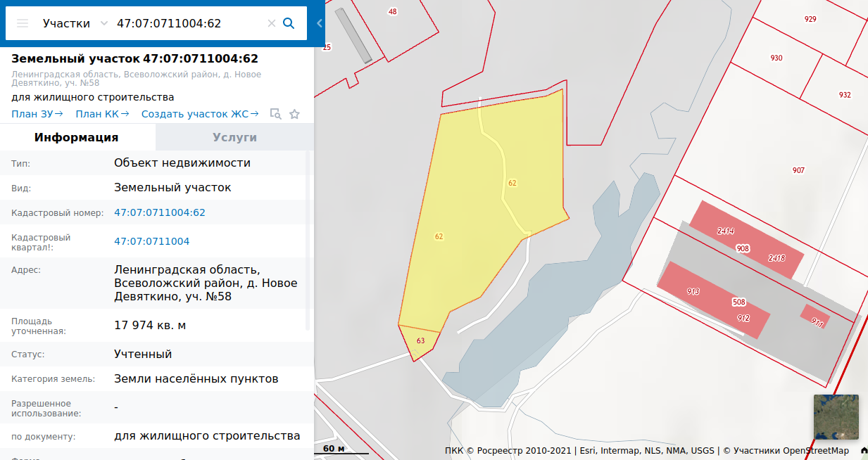This screenshot has width=868, height=460.
Task: Click parcel label 508 on the map
Action: pos(738,302)
